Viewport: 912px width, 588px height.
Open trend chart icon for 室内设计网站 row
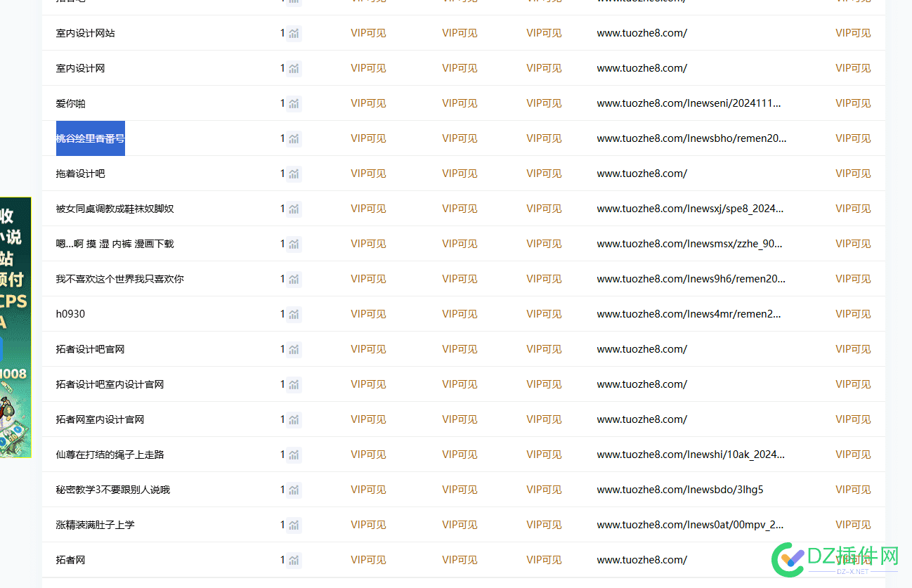point(294,33)
